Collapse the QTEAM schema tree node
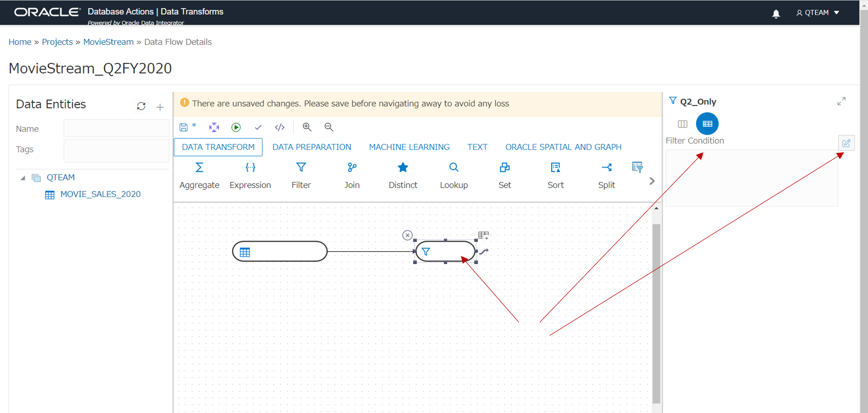868x413 pixels. [23, 178]
